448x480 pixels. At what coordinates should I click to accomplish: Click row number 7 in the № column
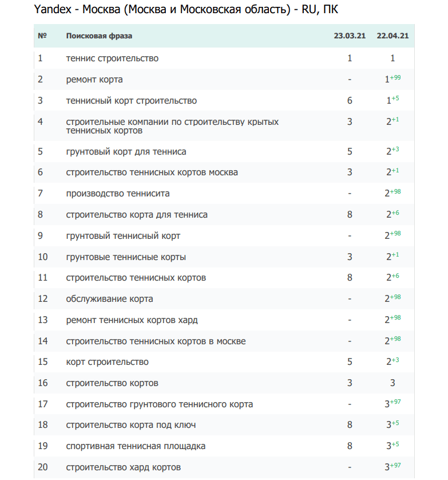[41, 194]
